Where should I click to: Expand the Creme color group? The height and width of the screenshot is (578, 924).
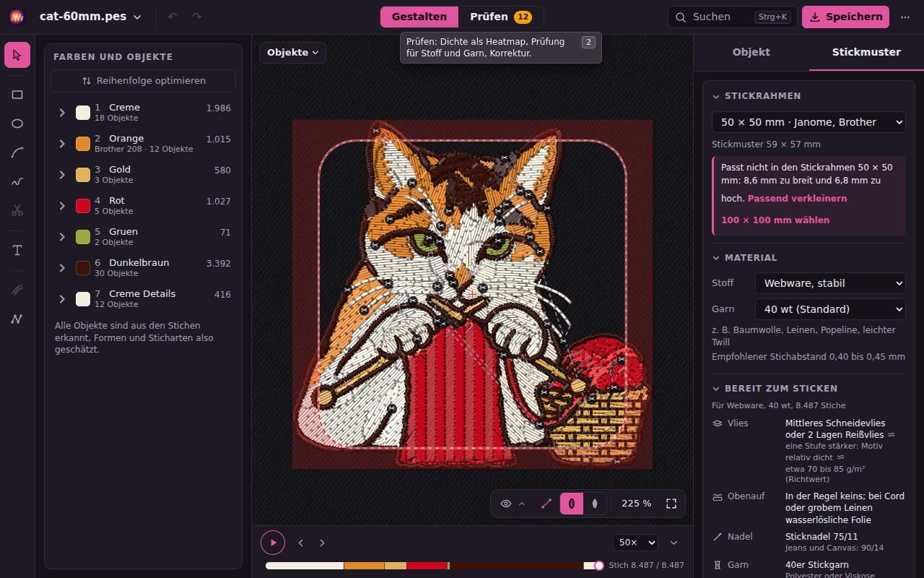point(62,113)
